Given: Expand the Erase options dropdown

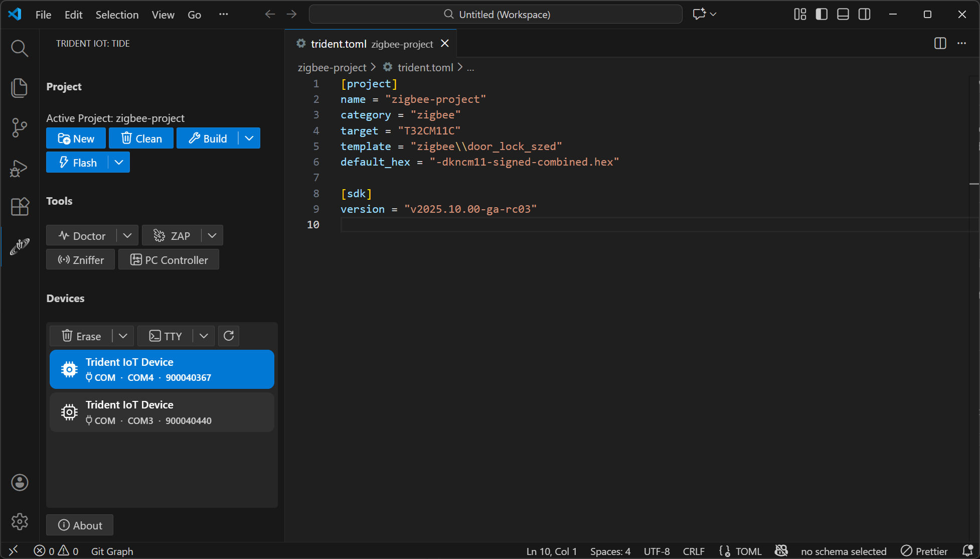Looking at the screenshot, I should [123, 336].
